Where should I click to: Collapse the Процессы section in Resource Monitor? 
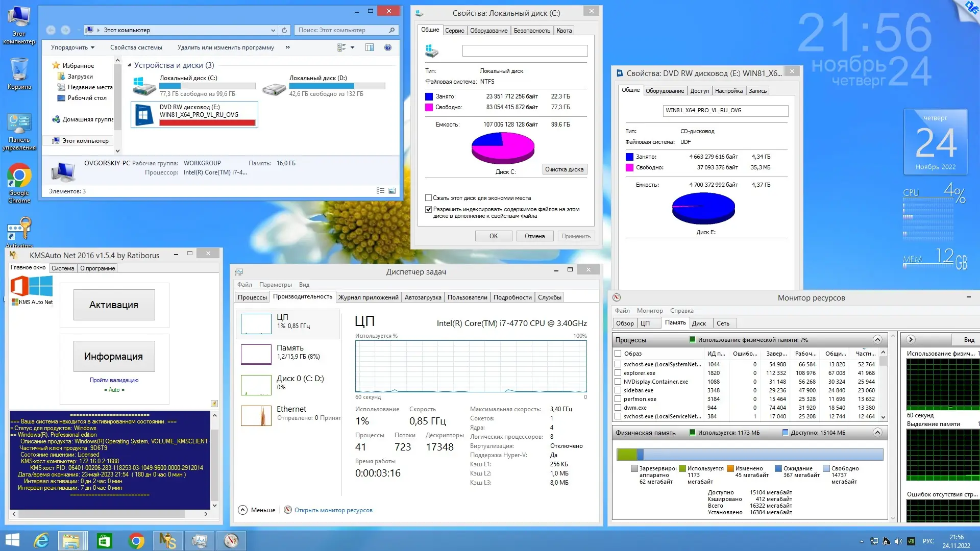(x=877, y=340)
